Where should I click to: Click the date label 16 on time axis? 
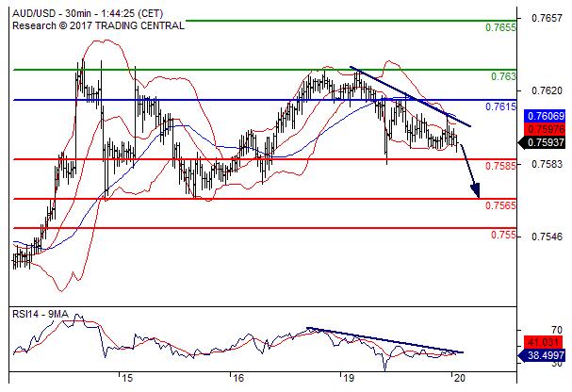(x=237, y=378)
